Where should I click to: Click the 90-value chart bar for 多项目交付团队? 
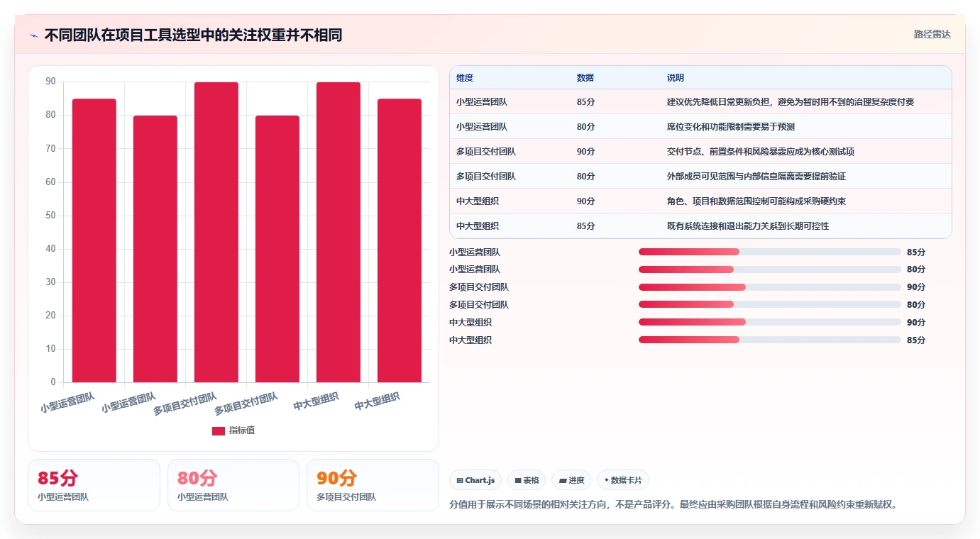click(x=216, y=233)
